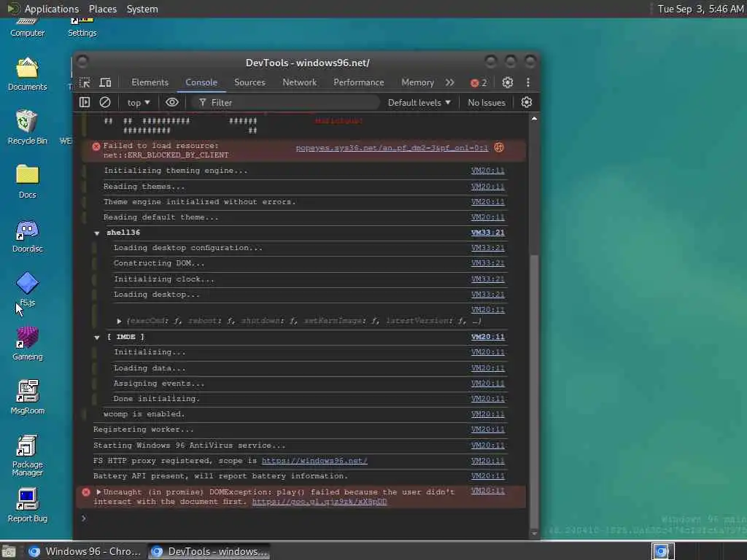
Task: Clear the console with the ban icon
Action: click(105, 102)
